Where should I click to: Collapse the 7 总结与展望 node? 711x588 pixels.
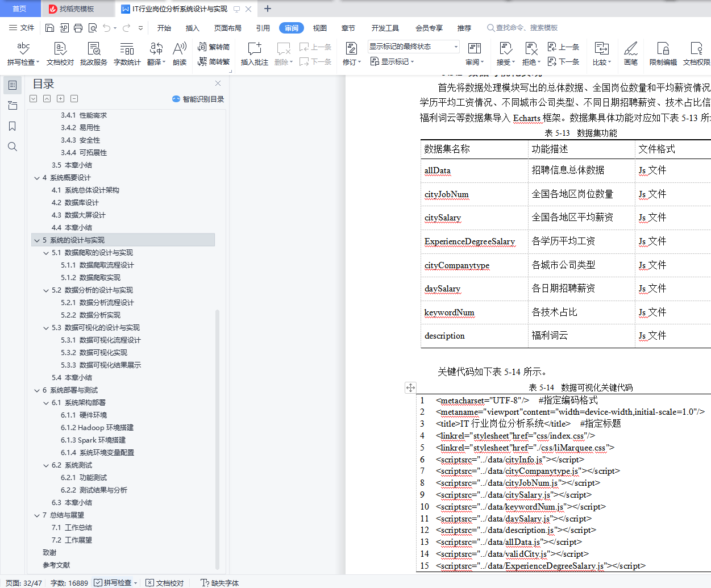37,515
